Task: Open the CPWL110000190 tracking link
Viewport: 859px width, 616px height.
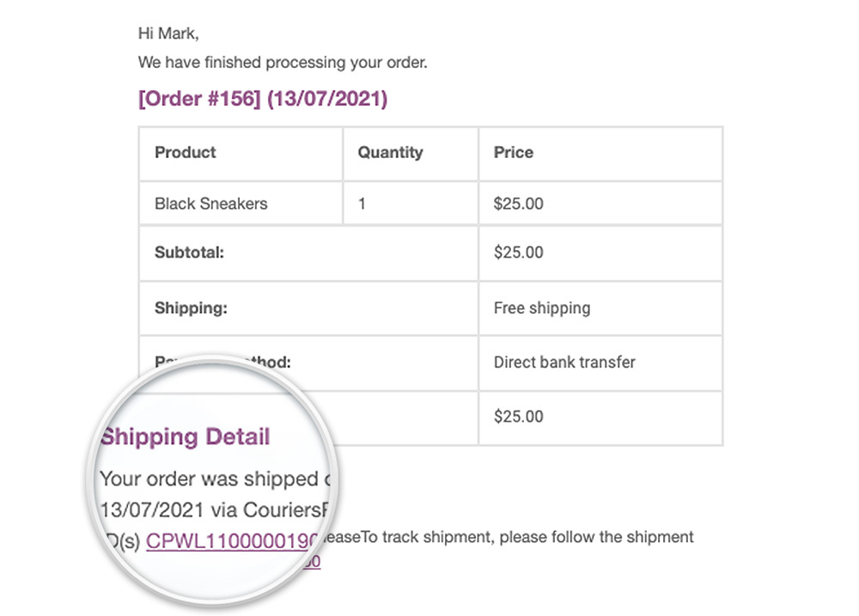Action: pos(232,541)
